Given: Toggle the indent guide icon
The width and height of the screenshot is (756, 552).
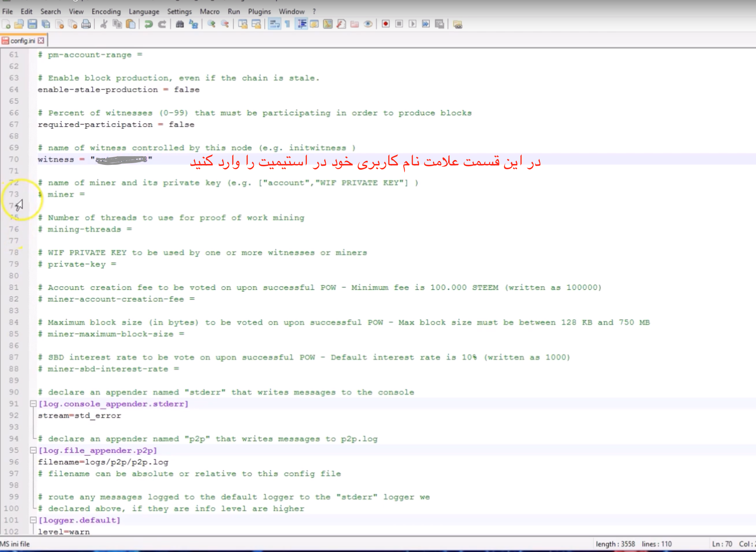Looking at the screenshot, I should (x=301, y=24).
